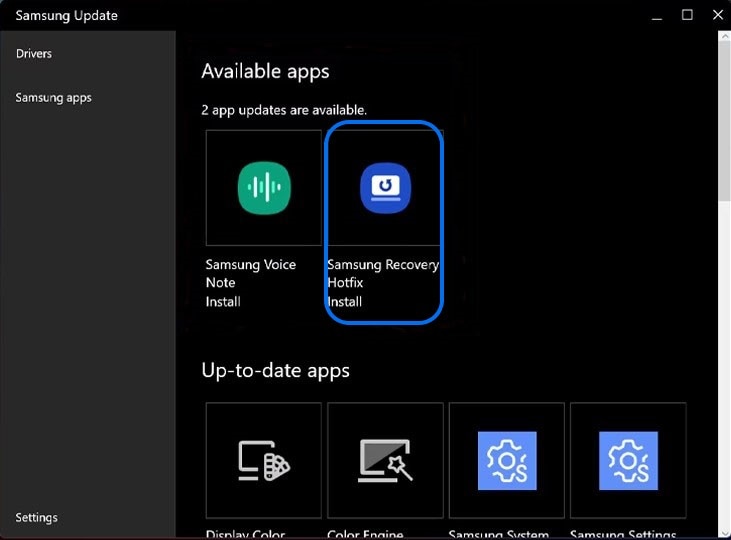731x540 pixels.
Task: Minimize the Samsung Update window
Action: point(656,15)
